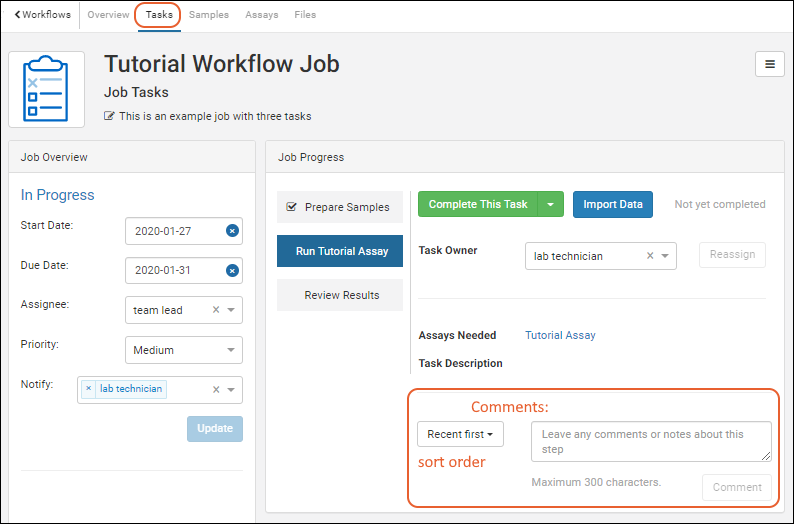Click the clipboard workflow job icon
Viewport: 794px width, 524px height.
coord(47,90)
